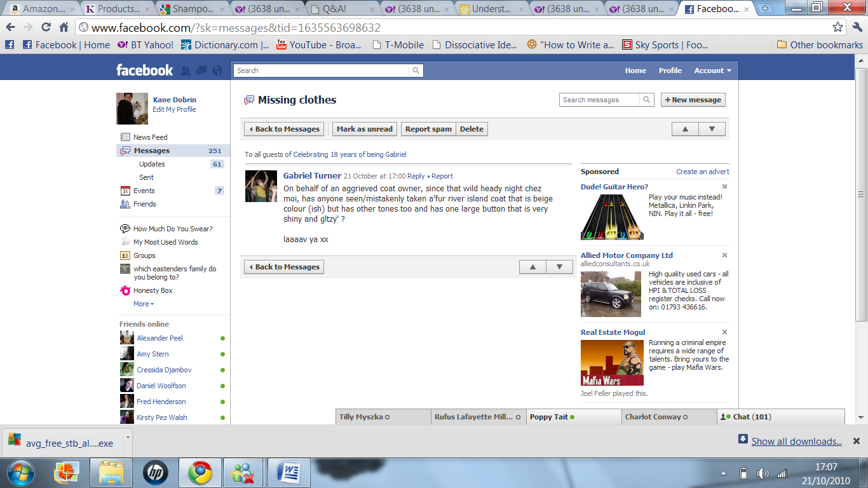Image resolution: width=868 pixels, height=488 pixels.
Task: Click Show all downloads link
Action: [797, 441]
